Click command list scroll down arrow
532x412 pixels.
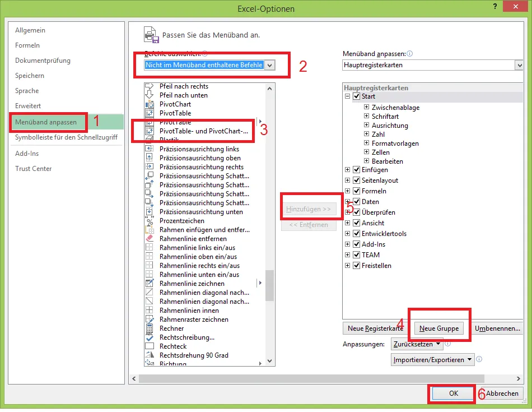269,361
